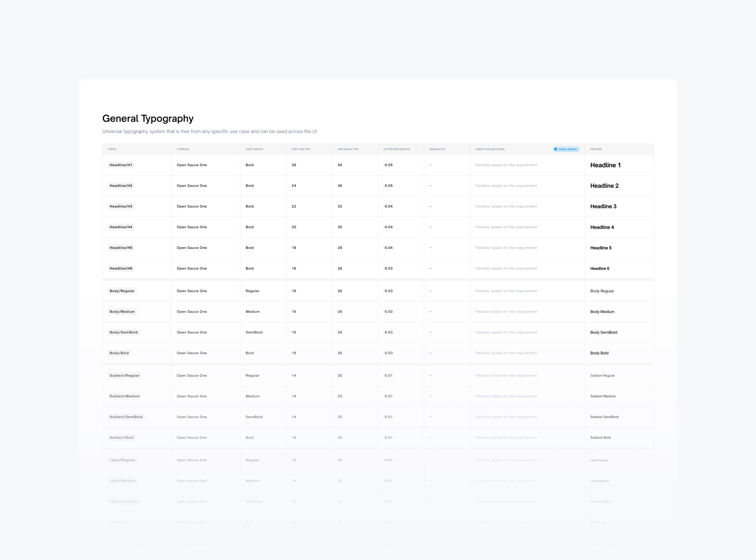756x560 pixels.
Task: Click the Body/SemiBold token chip
Action: (123, 332)
